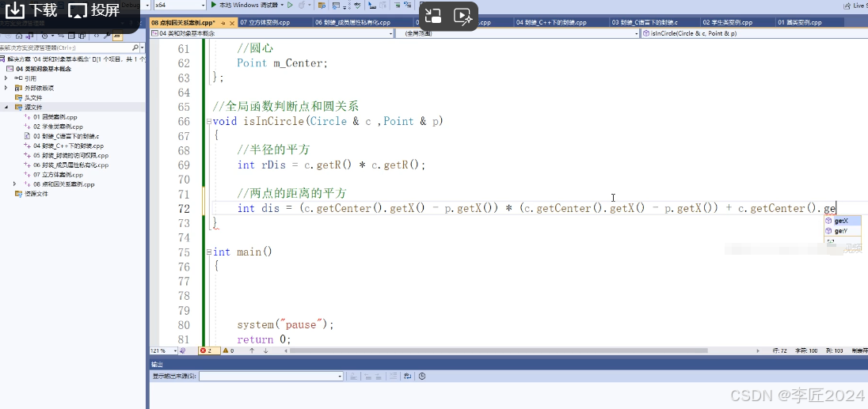Click the output panel timestamp clock icon
The width and height of the screenshot is (868, 409).
tap(422, 376)
